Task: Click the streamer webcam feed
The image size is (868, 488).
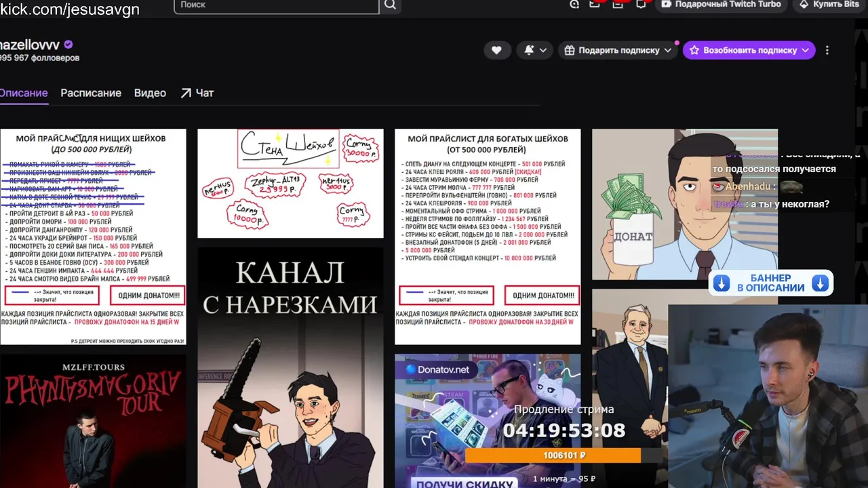Action: 768,396
